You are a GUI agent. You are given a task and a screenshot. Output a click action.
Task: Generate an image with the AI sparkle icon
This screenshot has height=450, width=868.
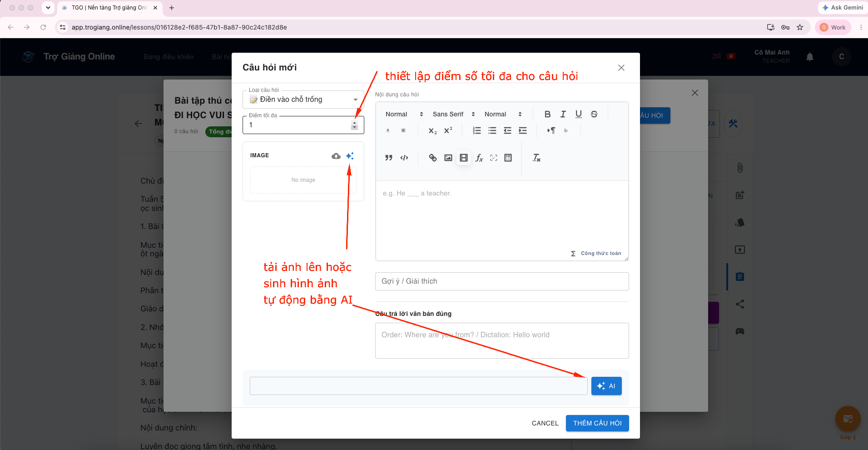pos(350,156)
